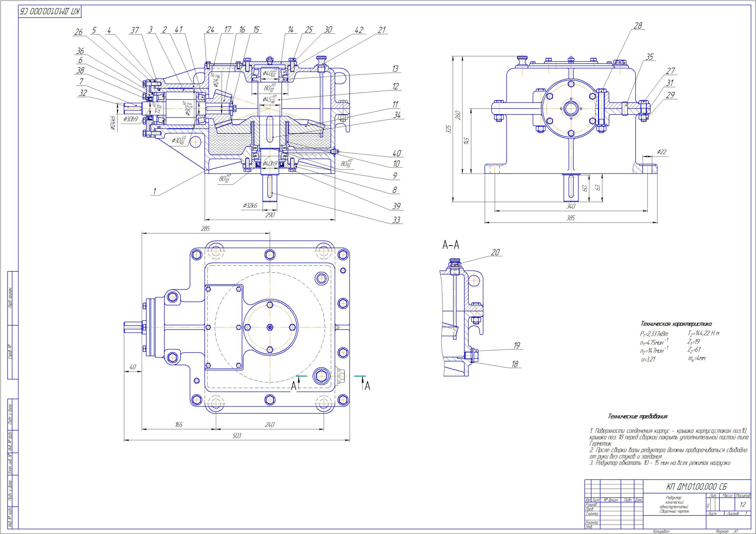The image size is (756, 534).
Task: Select part callout number 33
Action: [x=396, y=220]
